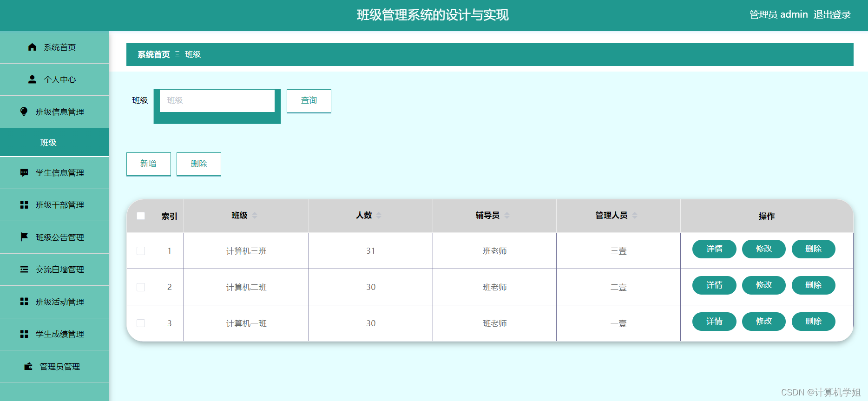Click 删除 for 计算机一班 row
Screen dimensions: 868x401
(x=814, y=322)
